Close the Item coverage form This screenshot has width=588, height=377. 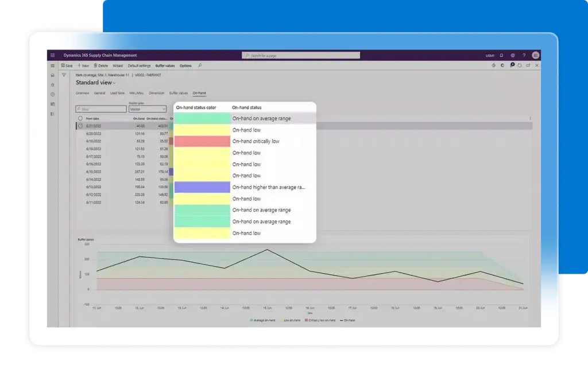point(537,65)
